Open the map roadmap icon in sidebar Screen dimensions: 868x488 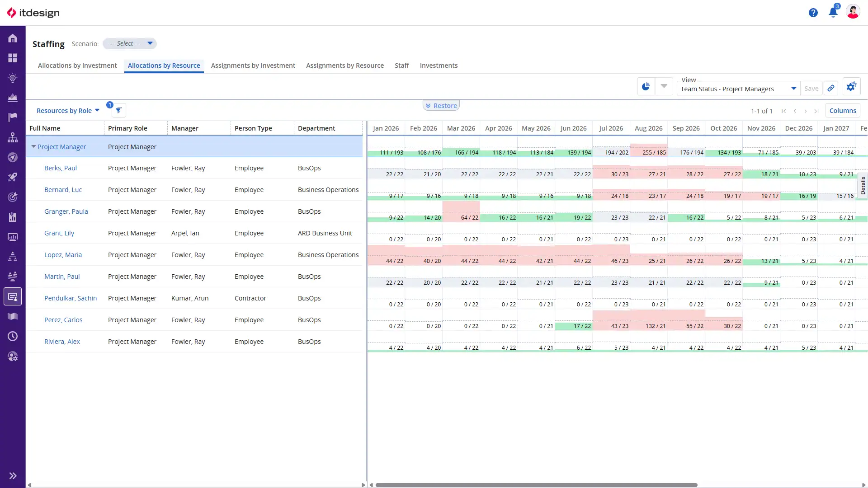(x=13, y=316)
